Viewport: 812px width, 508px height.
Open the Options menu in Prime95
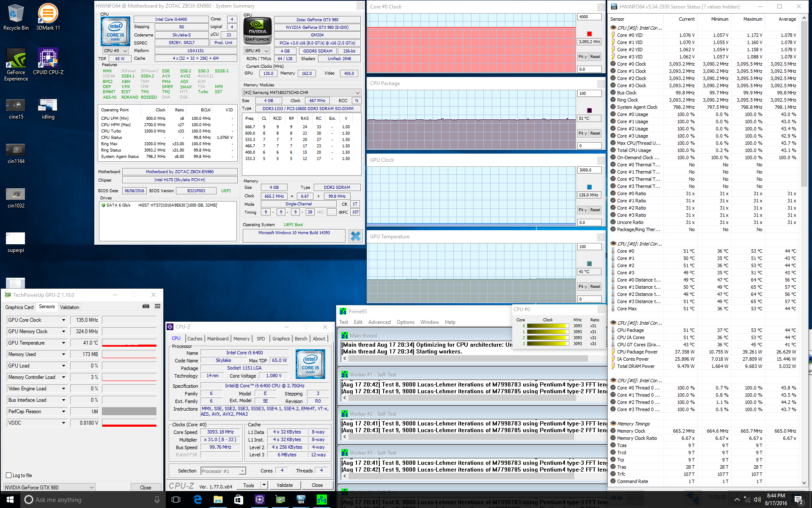[x=405, y=322]
